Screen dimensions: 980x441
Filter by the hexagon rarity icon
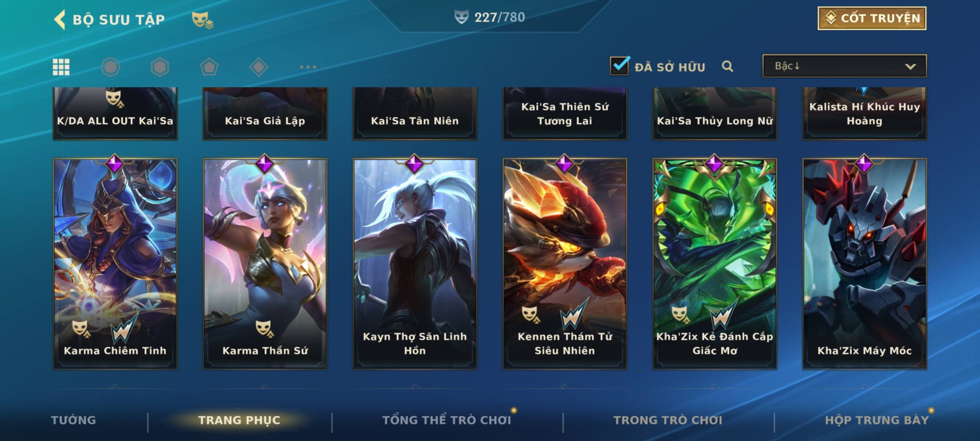160,67
